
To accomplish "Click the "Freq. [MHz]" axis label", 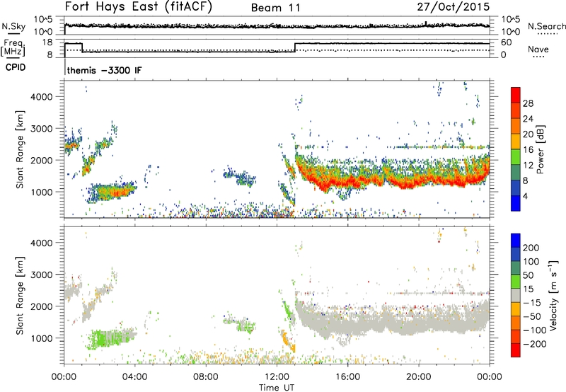I will tap(13, 47).
